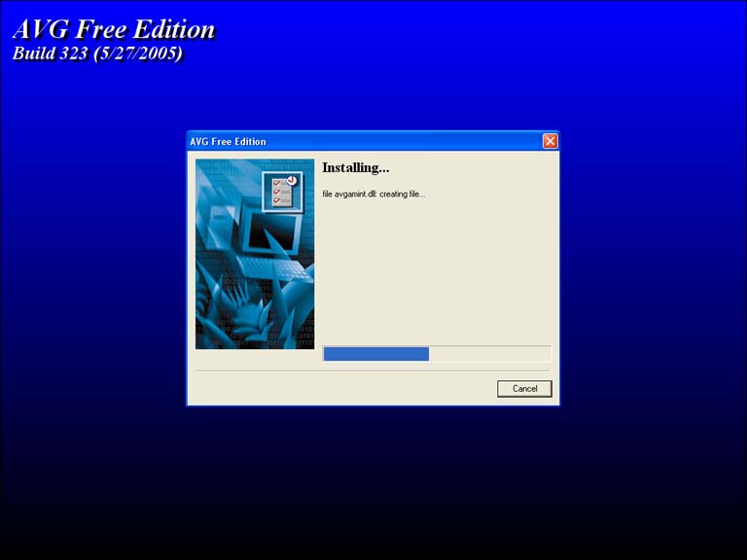Click the avgamint.dll creating file status text

(373, 194)
